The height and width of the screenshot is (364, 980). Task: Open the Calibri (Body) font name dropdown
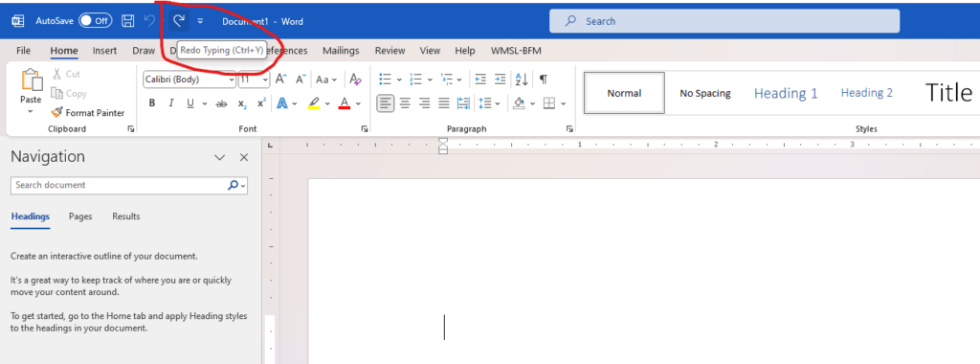(x=232, y=80)
